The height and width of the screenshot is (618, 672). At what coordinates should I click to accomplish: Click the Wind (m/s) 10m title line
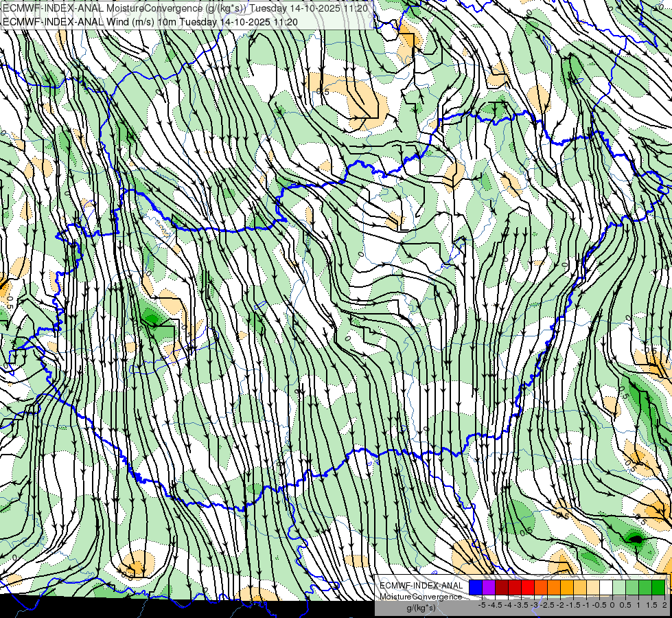[x=150, y=22]
